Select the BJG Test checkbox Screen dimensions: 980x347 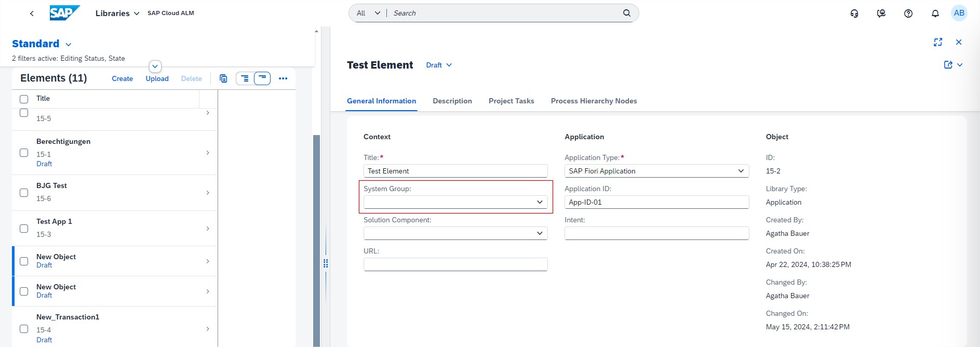tap(24, 193)
